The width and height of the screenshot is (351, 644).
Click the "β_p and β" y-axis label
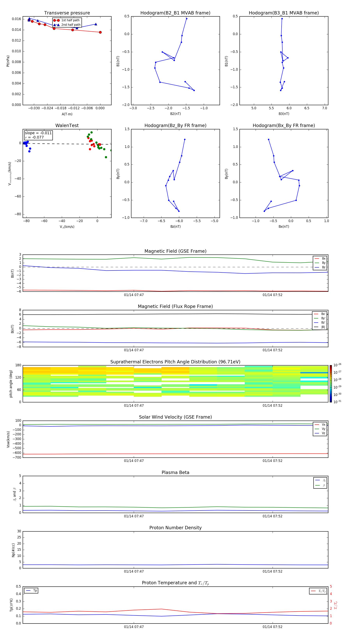[x=14, y=494]
